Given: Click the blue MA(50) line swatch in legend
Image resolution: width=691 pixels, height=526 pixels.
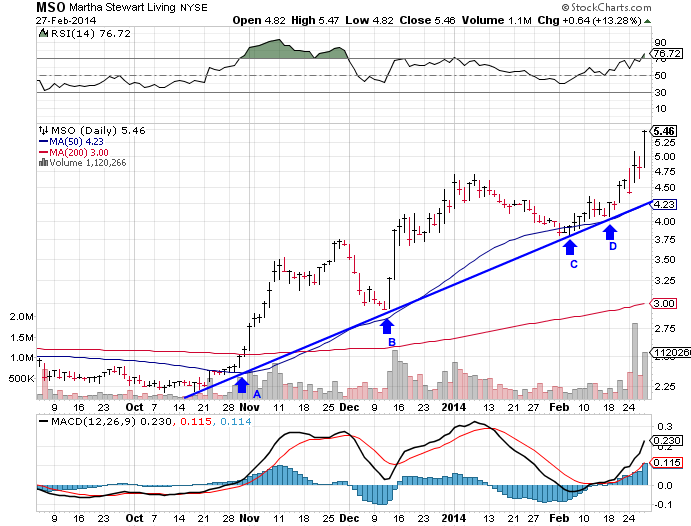Looking at the screenshot, I should [x=44, y=142].
